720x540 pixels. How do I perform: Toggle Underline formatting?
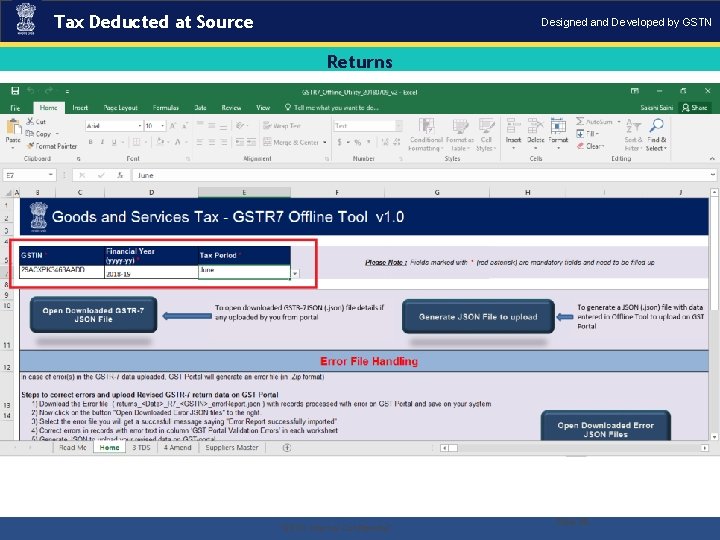point(113,142)
